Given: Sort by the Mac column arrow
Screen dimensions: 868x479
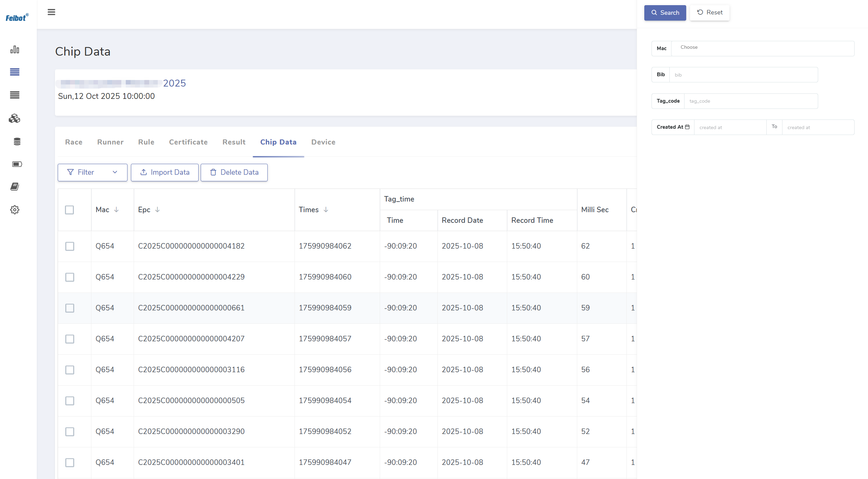Looking at the screenshot, I should point(116,209).
